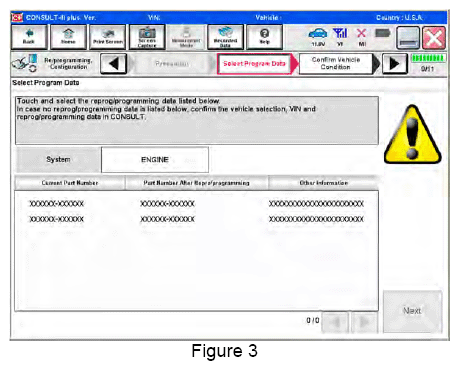The width and height of the screenshot is (459, 370).
Task: Click the Country : U.S.A text
Action: (399, 17)
